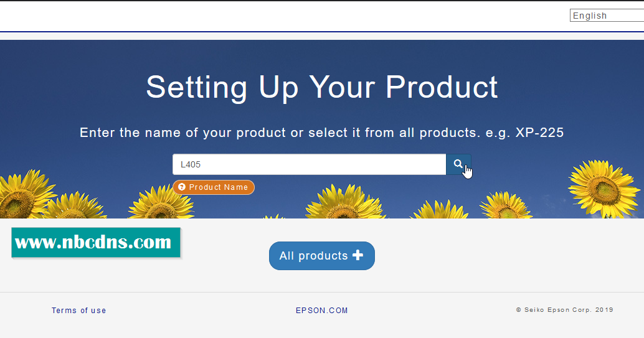Open the Terms of use link
The height and width of the screenshot is (338, 644).
78,311
